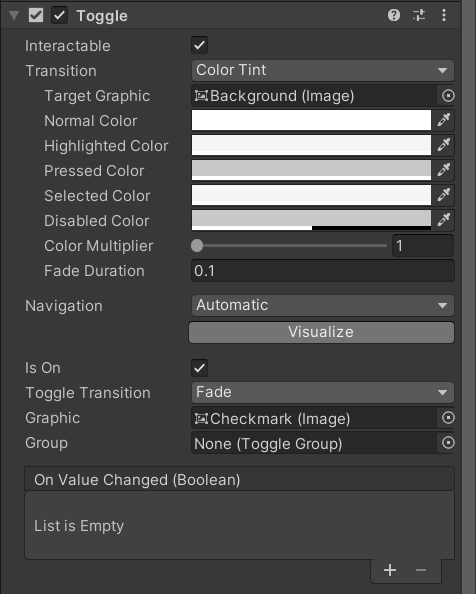This screenshot has width=476, height=594.
Task: Pick Disabled Color with eyedropper
Action: 444,220
